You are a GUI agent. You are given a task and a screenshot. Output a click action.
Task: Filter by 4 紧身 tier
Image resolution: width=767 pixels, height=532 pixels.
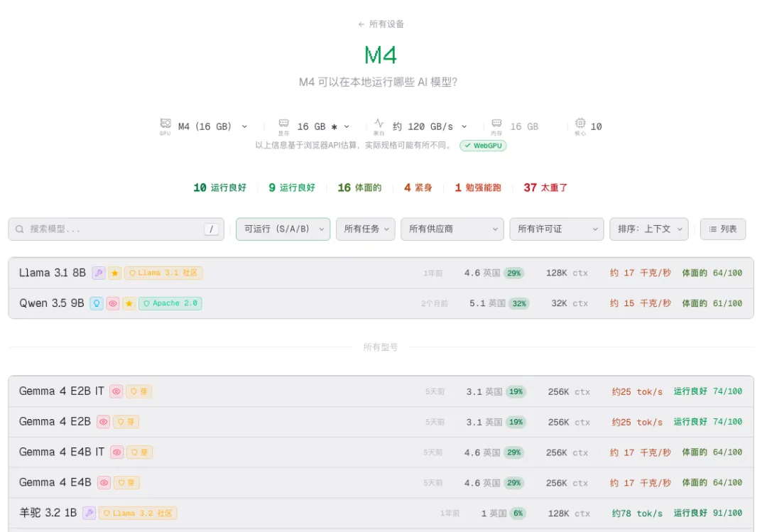418,188
